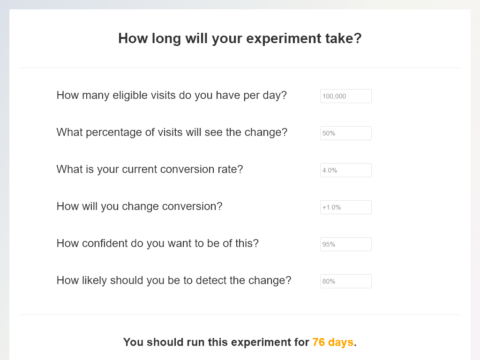Select the detection likelihood field showing 80%
Image resolution: width=480 pixels, height=360 pixels.
tap(346, 281)
